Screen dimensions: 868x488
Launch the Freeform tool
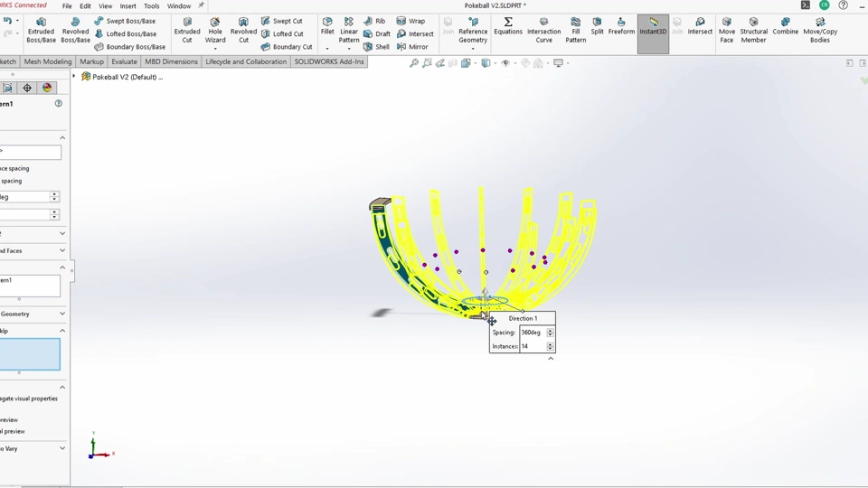tap(621, 26)
